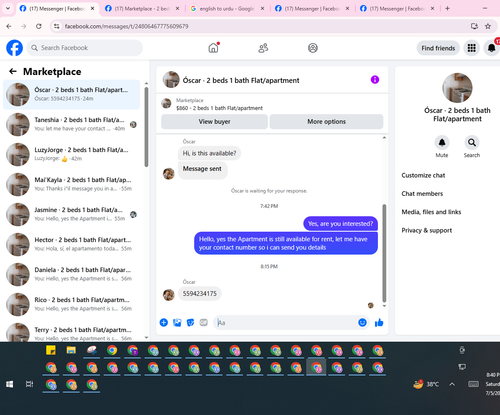Reload the page in Chrome
The height and width of the screenshot is (415, 500).
pyautogui.click(x=39, y=26)
